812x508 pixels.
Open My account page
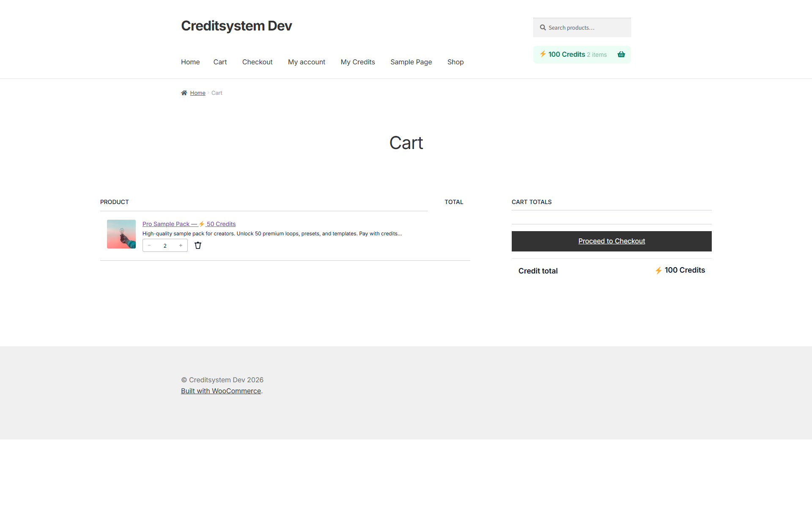[307, 62]
